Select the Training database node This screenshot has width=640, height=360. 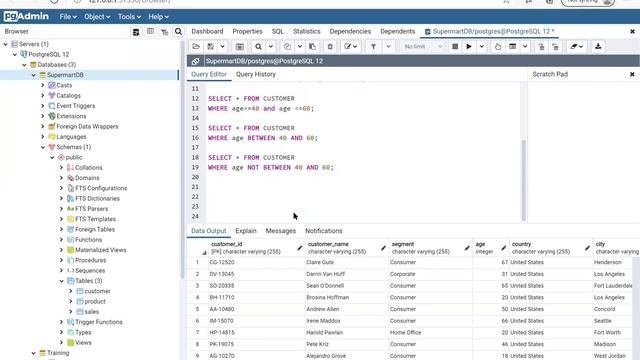58,353
